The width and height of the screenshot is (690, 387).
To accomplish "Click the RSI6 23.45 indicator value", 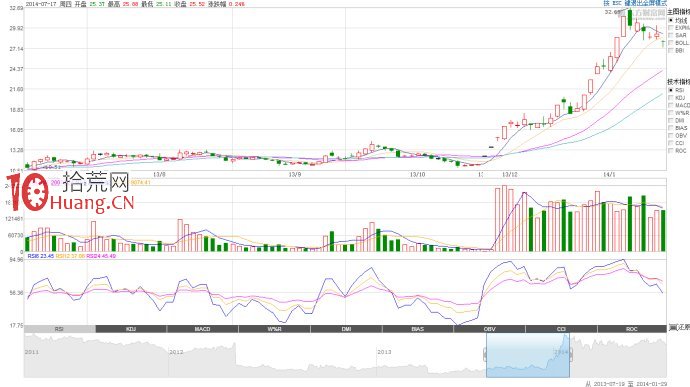I will [40, 256].
